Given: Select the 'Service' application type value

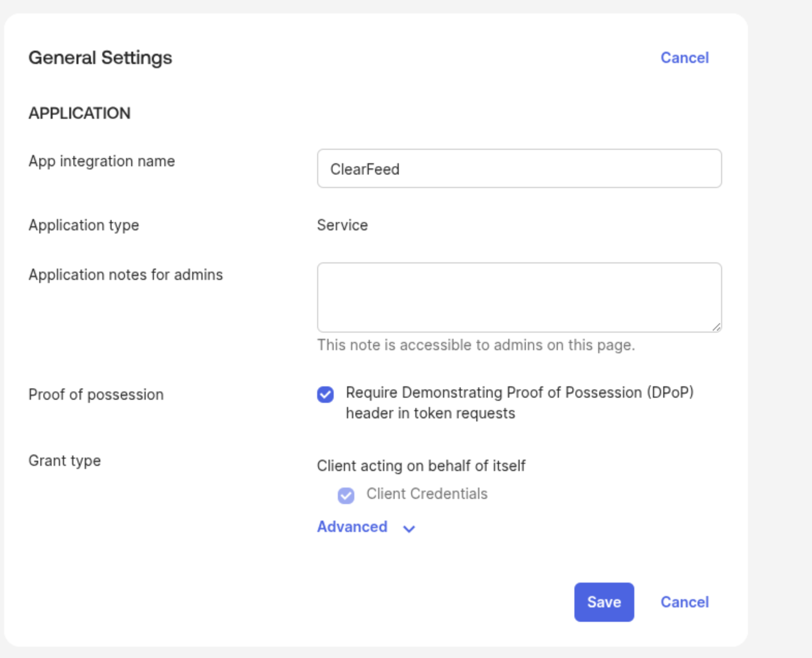Looking at the screenshot, I should click(x=342, y=225).
